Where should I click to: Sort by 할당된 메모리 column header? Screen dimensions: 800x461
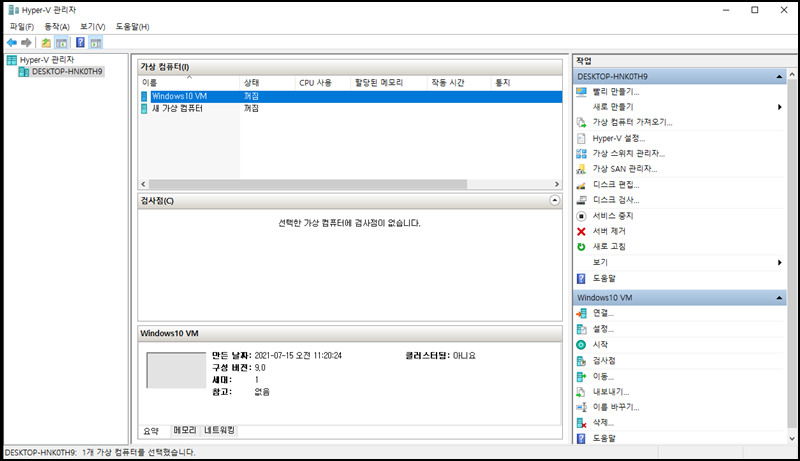pos(389,83)
